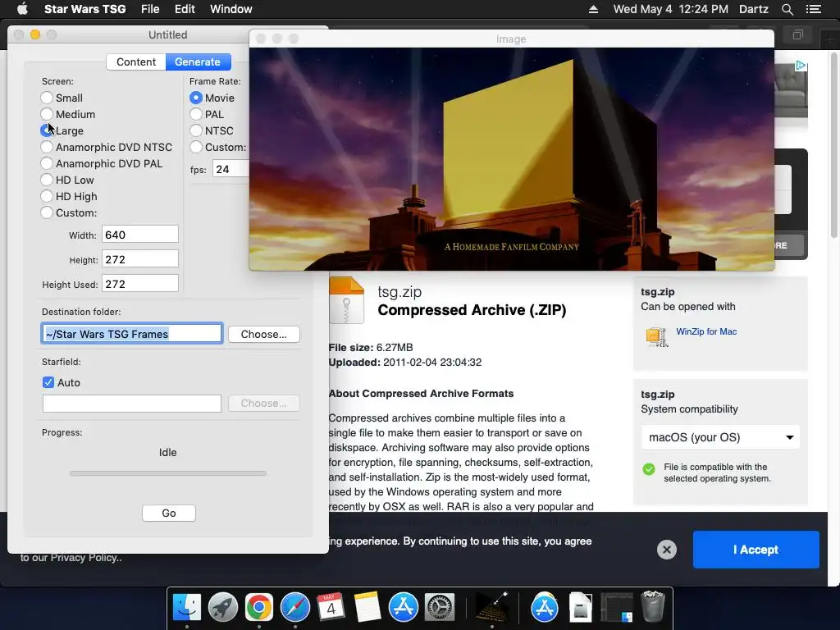Select HD High screen option
840x630 pixels.
click(47, 197)
